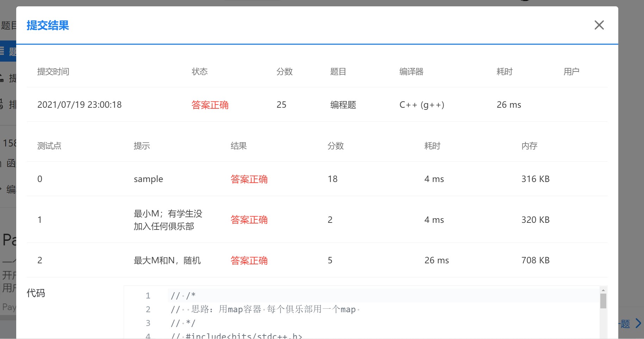Click the 结果 column header
This screenshot has height=339, width=644.
coord(239,146)
